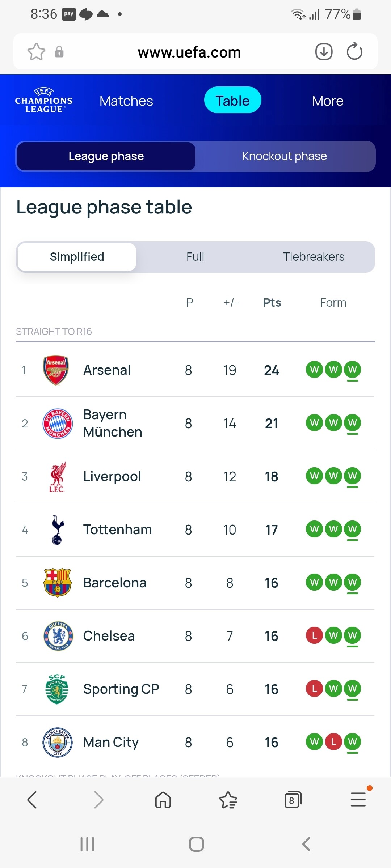The image size is (391, 868).
Task: Switch to the Knockout phase view
Action: (x=285, y=156)
